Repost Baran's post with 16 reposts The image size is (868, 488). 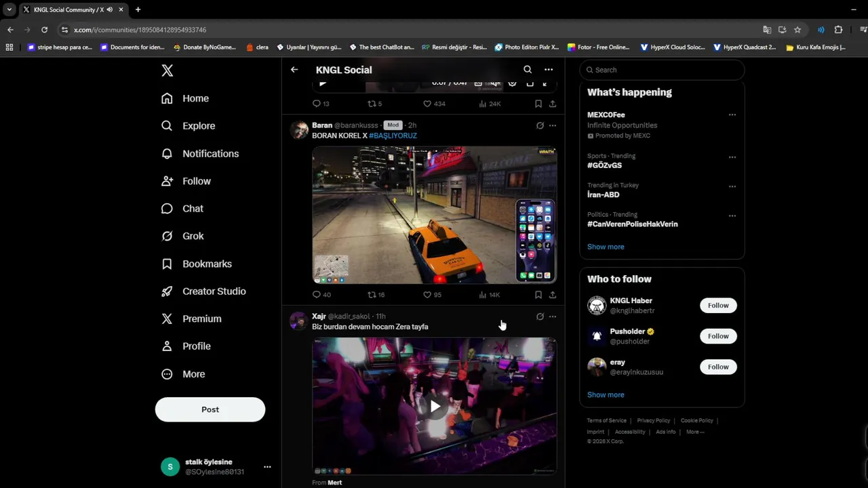pyautogui.click(x=376, y=295)
